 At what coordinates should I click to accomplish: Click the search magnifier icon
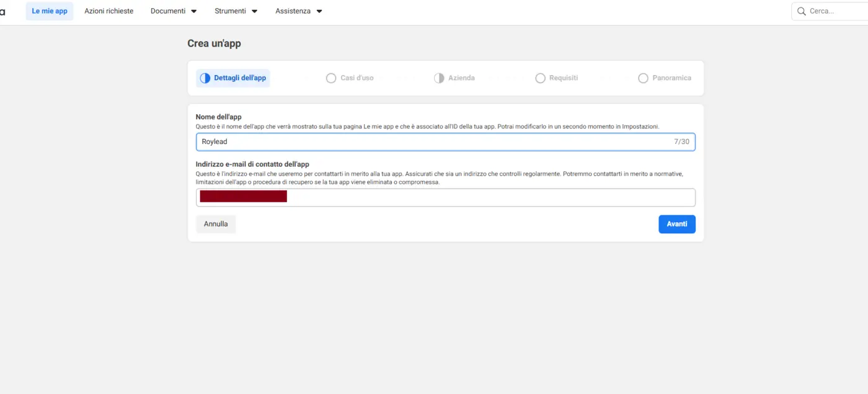click(x=802, y=11)
